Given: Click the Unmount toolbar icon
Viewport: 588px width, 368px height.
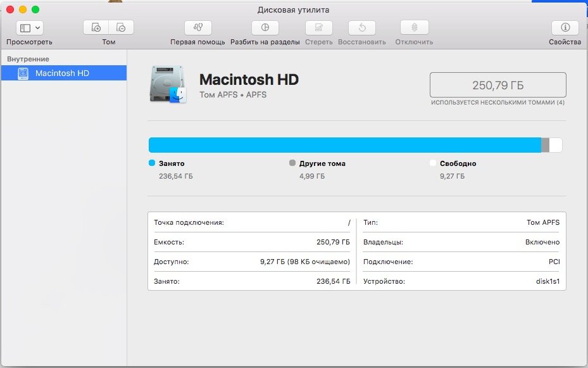Looking at the screenshot, I should 415,27.
